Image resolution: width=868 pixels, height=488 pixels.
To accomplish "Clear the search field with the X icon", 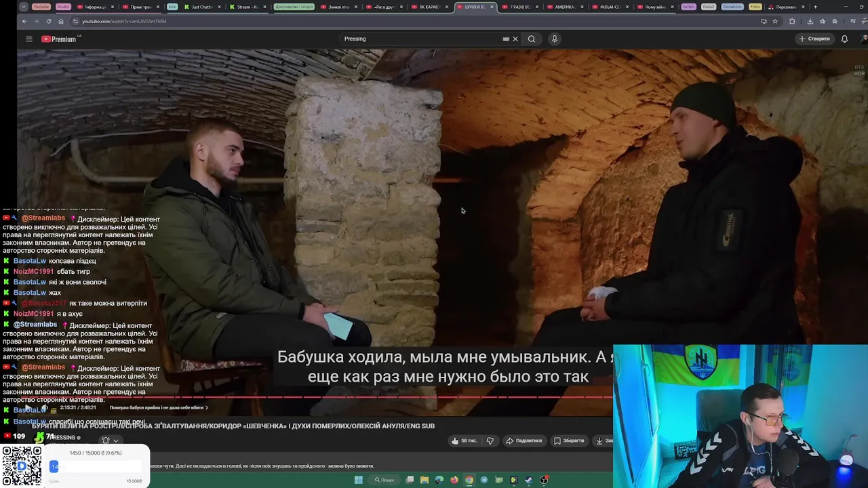I will pyautogui.click(x=515, y=39).
